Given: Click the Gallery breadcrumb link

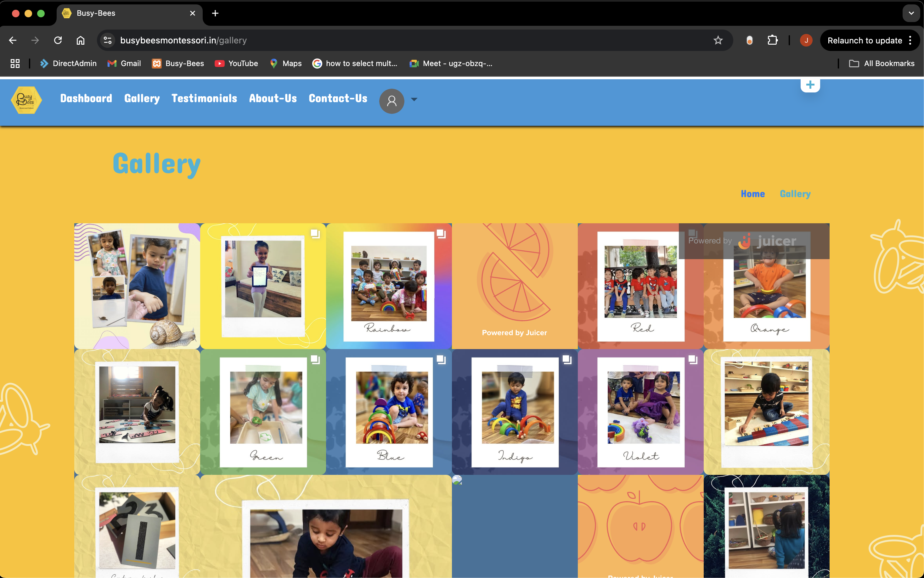Looking at the screenshot, I should 795,194.
